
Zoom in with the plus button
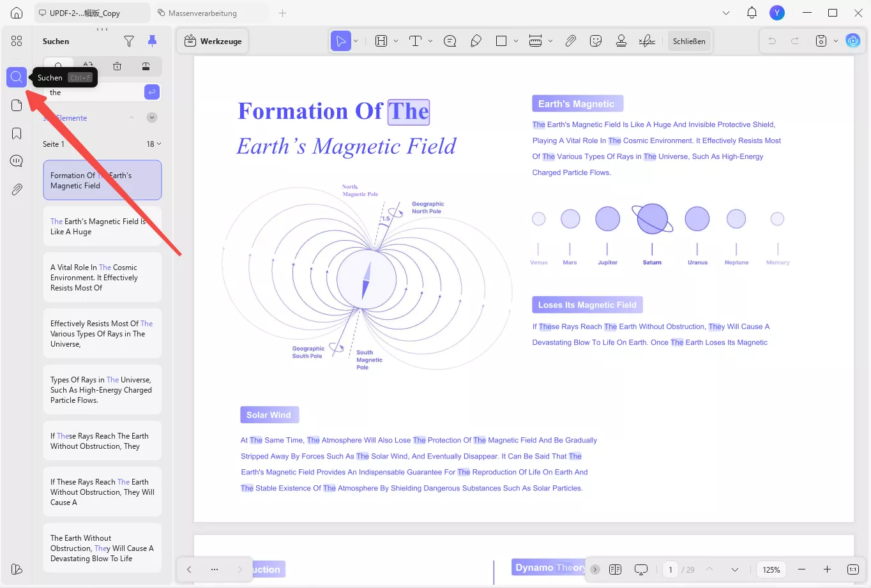[827, 569]
